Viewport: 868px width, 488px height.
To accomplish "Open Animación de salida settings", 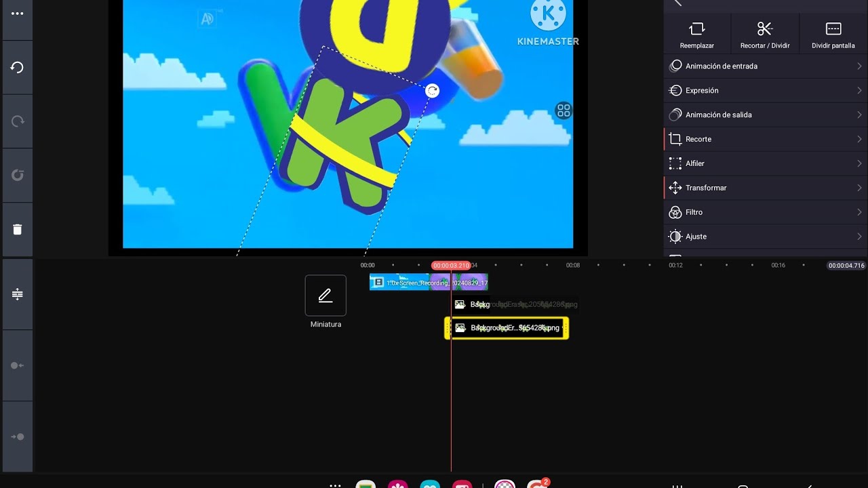I will click(766, 115).
